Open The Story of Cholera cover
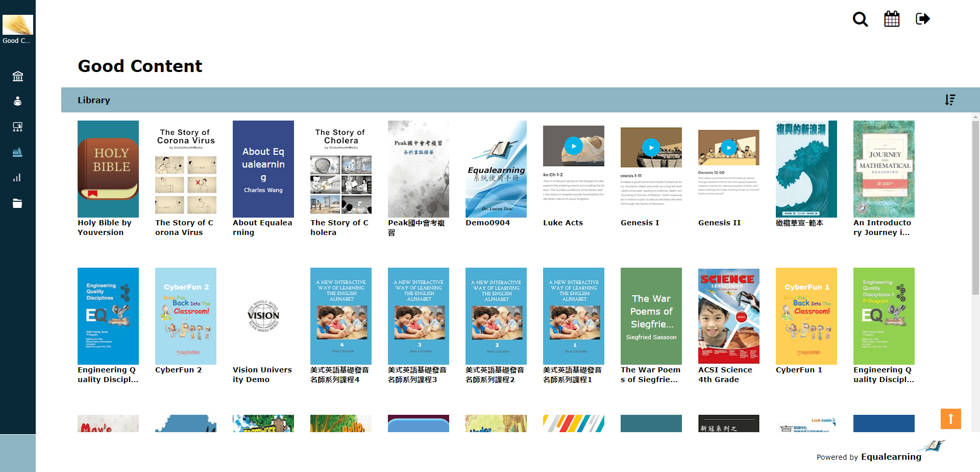Viewport: 980px width, 472px height. coord(341,169)
